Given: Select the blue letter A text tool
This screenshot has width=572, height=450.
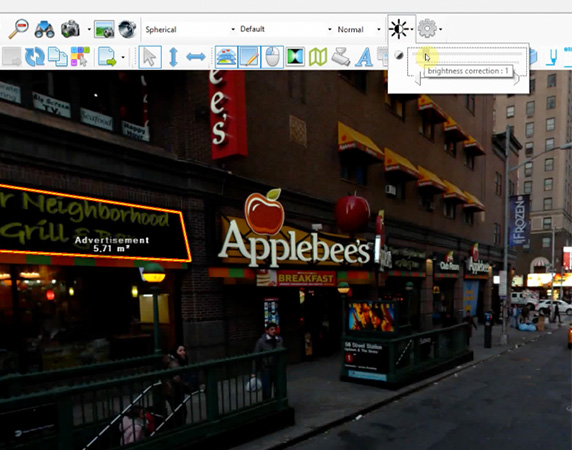Looking at the screenshot, I should [x=364, y=57].
